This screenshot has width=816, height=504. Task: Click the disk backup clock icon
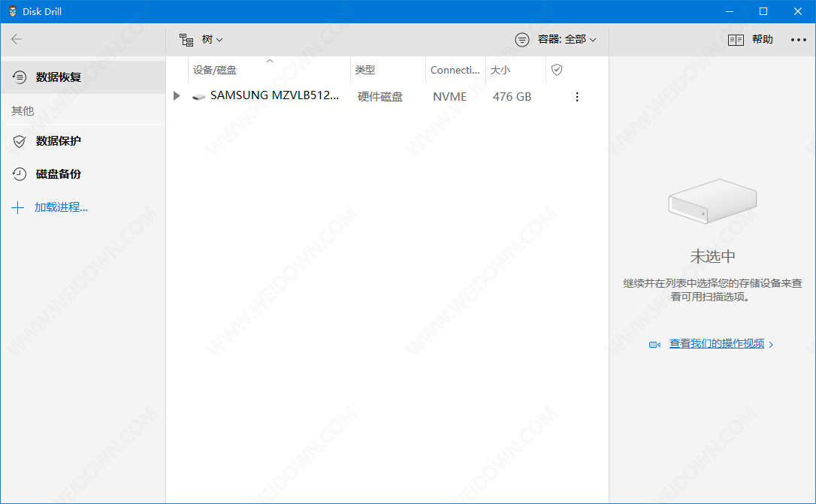pyautogui.click(x=20, y=174)
